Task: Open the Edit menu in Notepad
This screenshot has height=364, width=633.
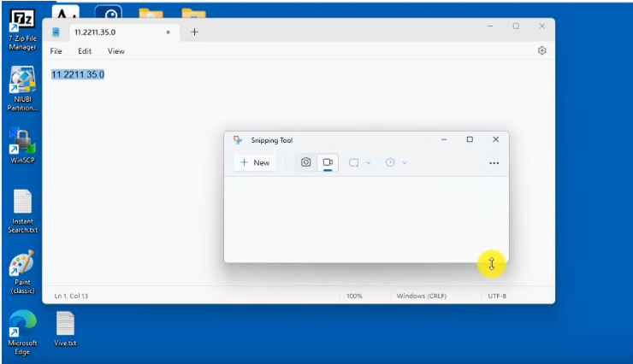Action: click(85, 51)
